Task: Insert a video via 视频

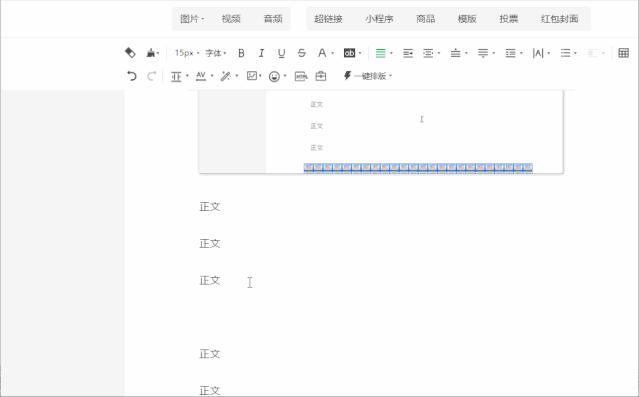Action: tap(231, 19)
